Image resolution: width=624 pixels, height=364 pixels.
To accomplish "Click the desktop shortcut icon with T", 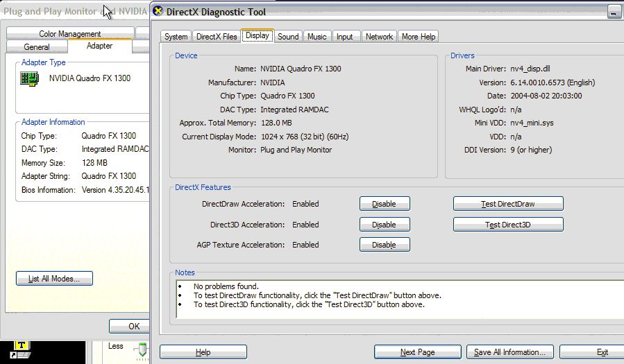I will pos(21,349).
